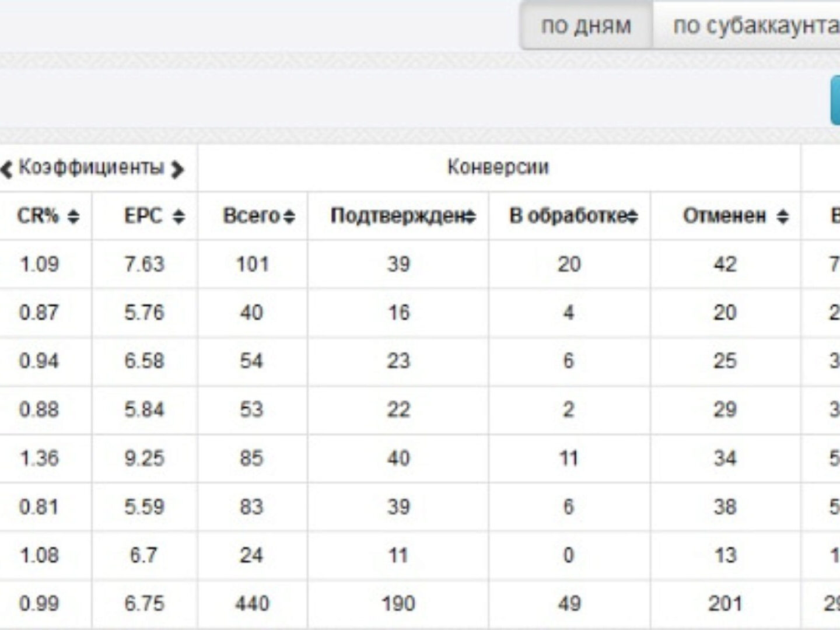Click the Отменен column header text
Screen dimensions: 840x630
pyautogui.click(x=724, y=216)
